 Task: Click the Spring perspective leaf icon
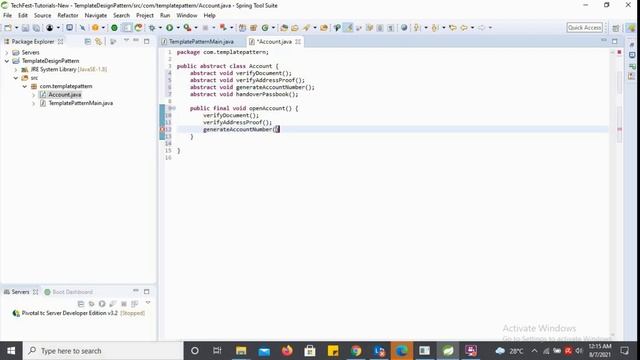pos(631,28)
